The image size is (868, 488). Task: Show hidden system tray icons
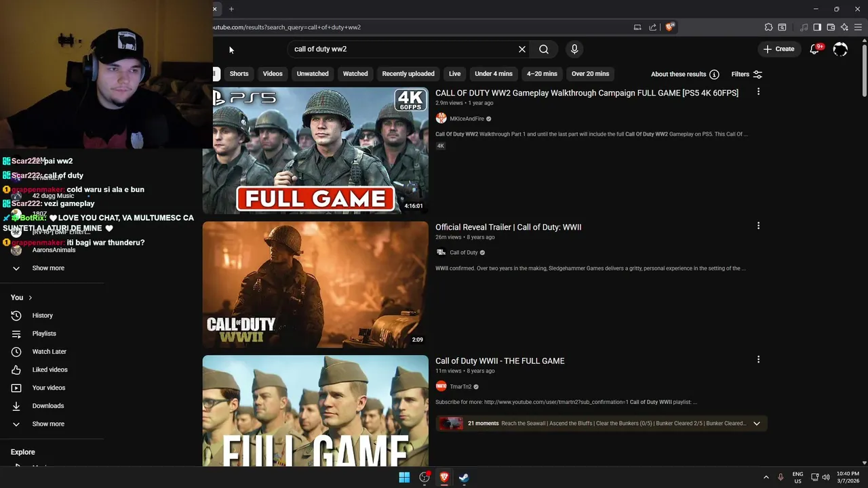[x=766, y=477]
